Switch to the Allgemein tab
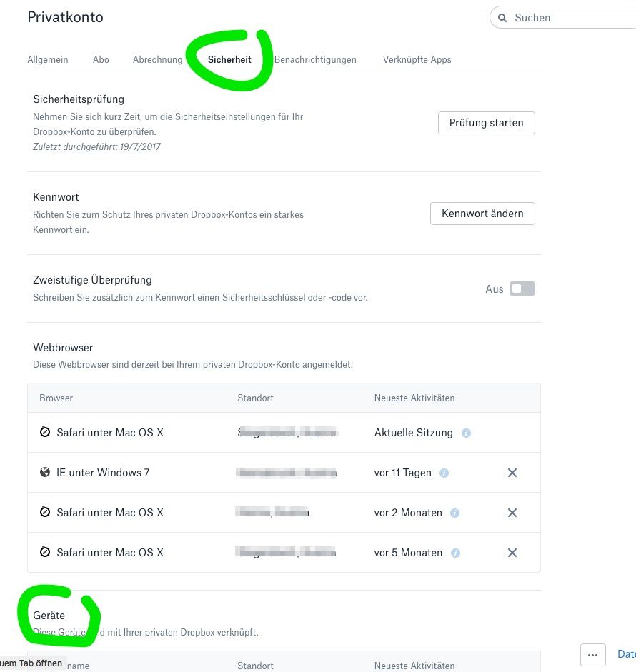The image size is (636, 672). (48, 59)
